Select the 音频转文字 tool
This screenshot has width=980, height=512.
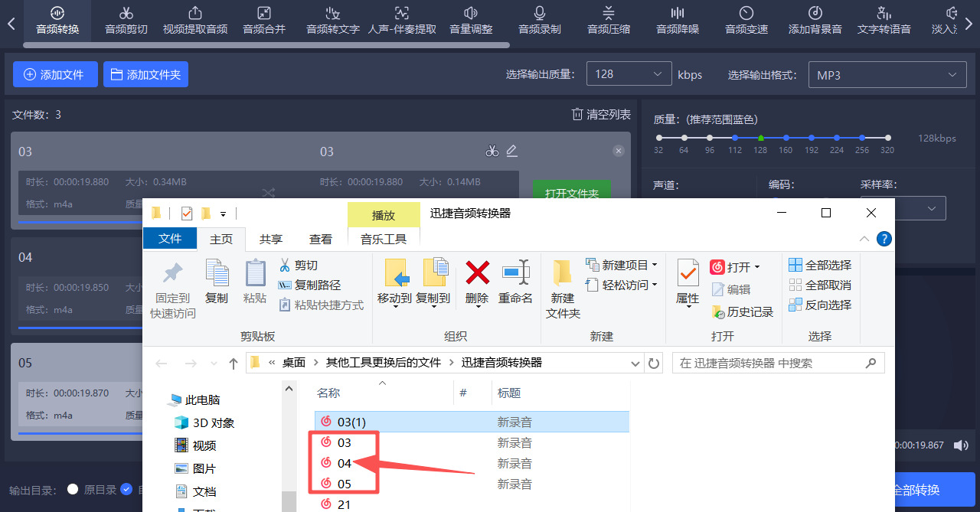point(333,21)
